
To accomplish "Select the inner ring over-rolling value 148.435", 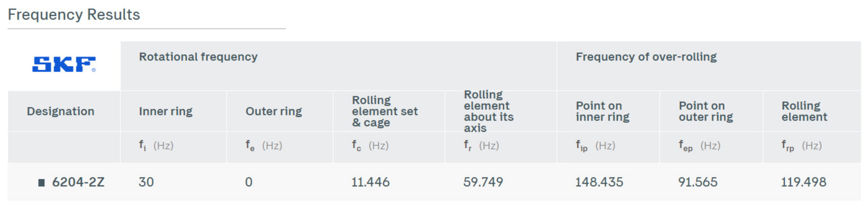I will point(599,182).
